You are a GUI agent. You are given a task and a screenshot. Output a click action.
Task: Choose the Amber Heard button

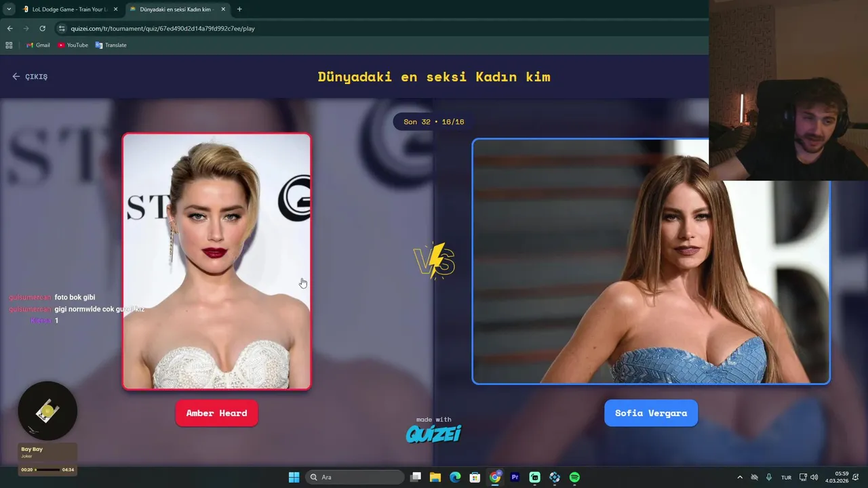(x=217, y=413)
